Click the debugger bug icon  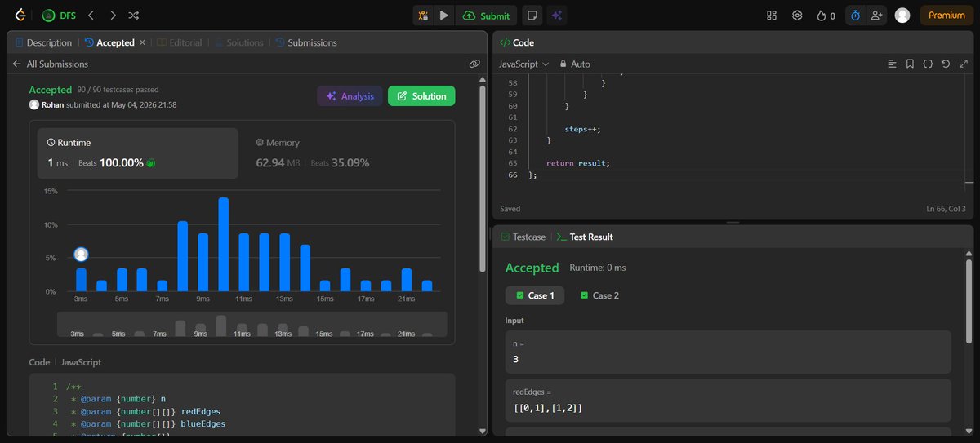click(x=423, y=15)
